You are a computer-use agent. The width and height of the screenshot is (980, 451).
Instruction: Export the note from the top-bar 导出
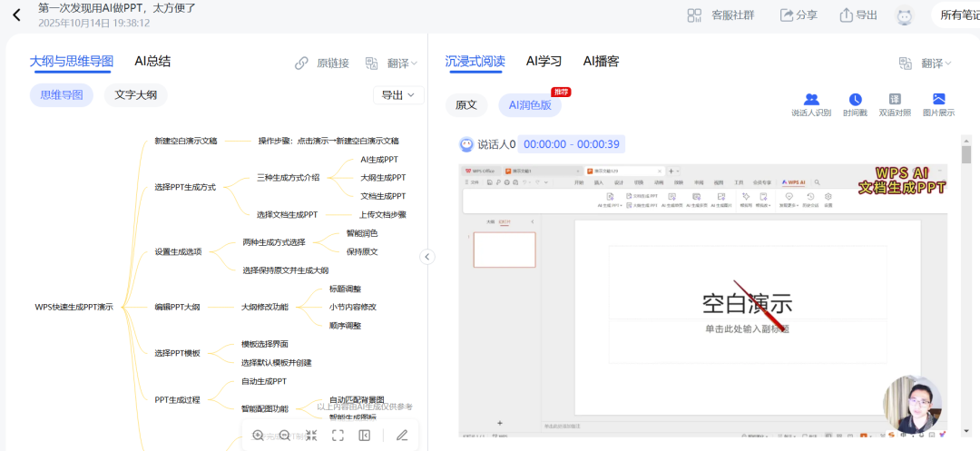coord(858,15)
